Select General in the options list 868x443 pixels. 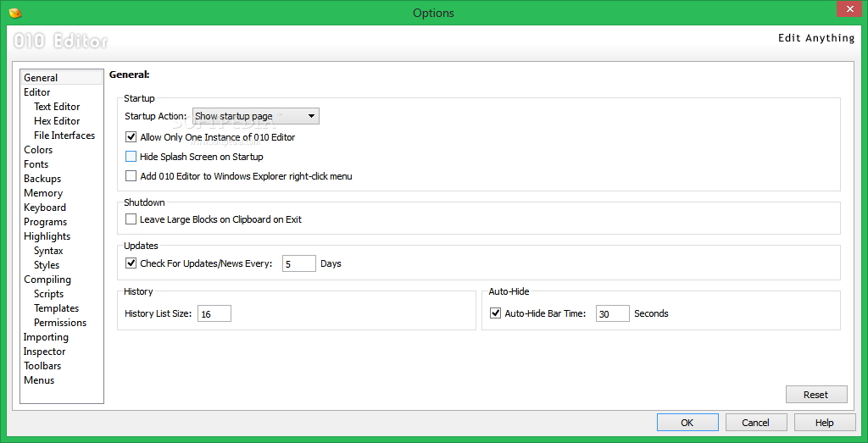pos(61,77)
